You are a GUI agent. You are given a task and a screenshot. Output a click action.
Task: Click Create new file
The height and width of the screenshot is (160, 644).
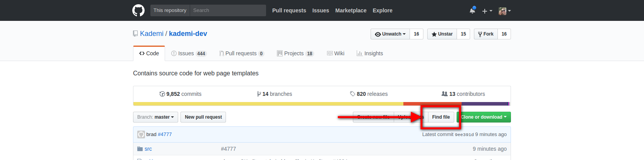[x=373, y=117]
